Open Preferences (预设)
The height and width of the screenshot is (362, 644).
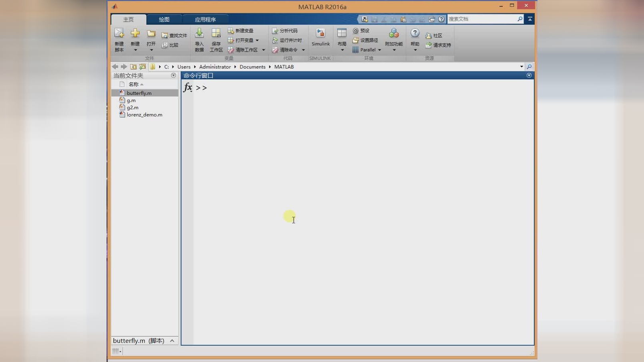coord(361,31)
